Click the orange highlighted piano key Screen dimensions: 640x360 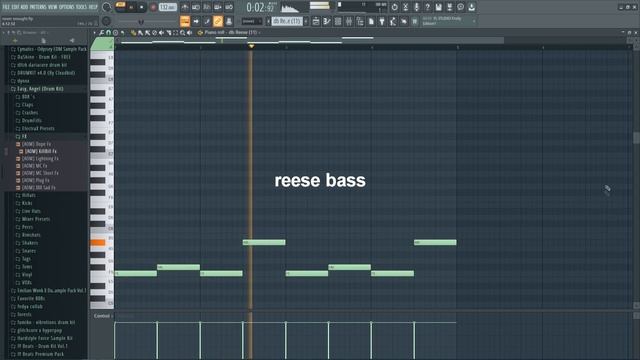(x=98, y=242)
